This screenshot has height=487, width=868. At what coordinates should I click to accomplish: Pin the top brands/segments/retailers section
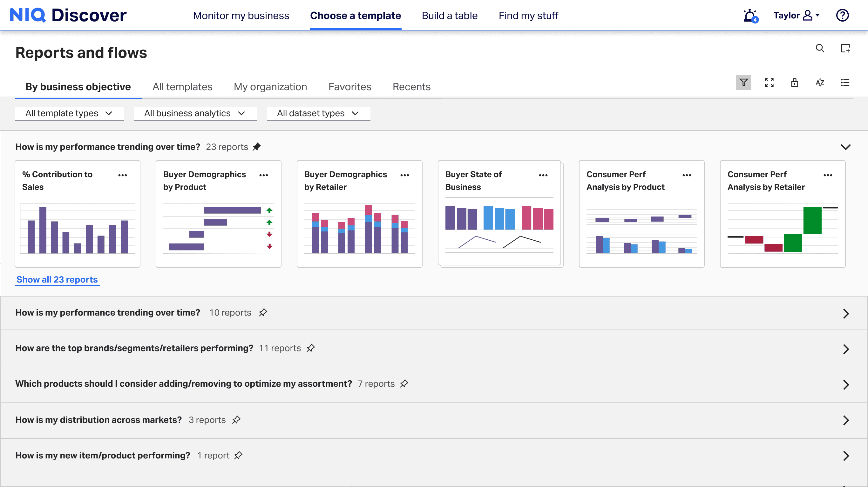click(310, 348)
